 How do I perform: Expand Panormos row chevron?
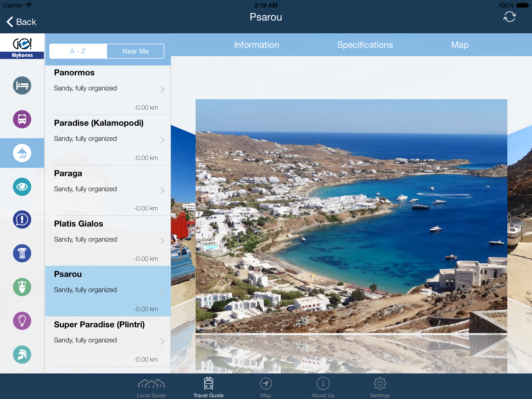pyautogui.click(x=162, y=90)
